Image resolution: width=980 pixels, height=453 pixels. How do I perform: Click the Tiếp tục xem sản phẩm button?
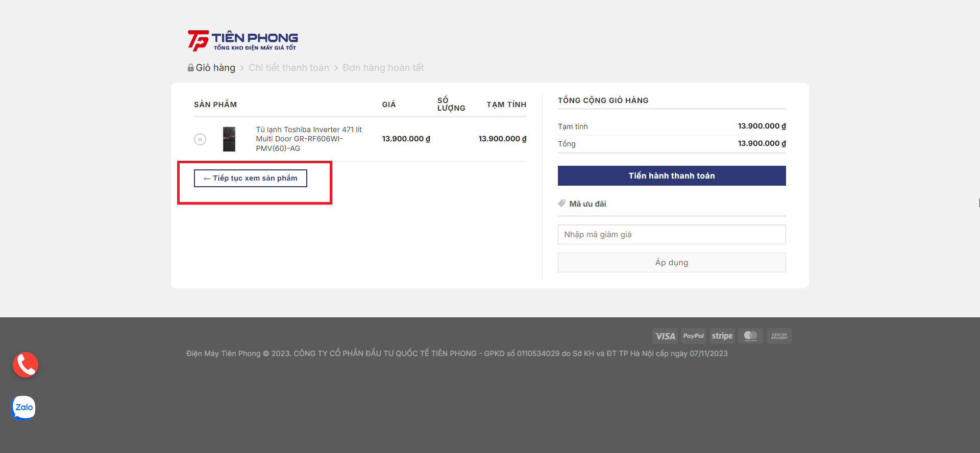point(250,178)
